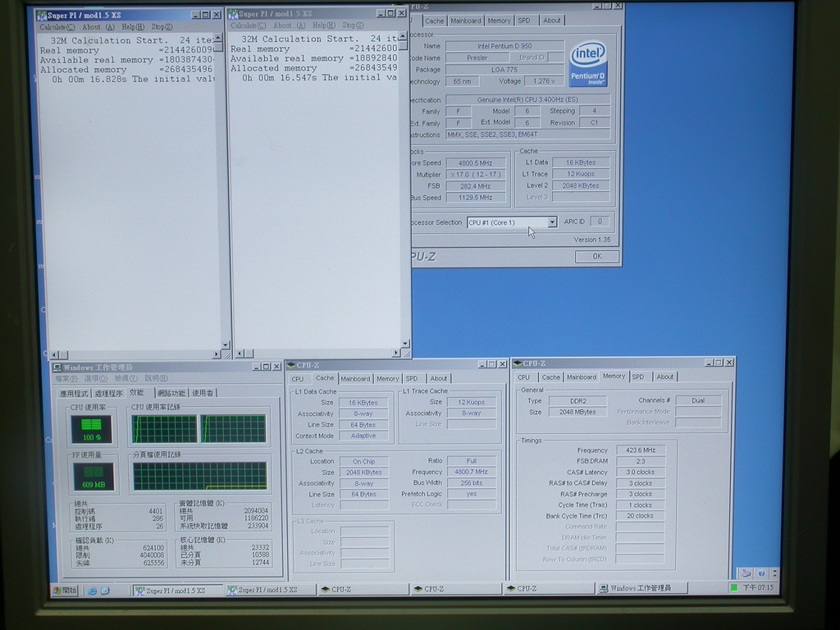The width and height of the screenshot is (840, 630).
Task: Select the 效能 tab in Task Manager
Action: (x=137, y=392)
